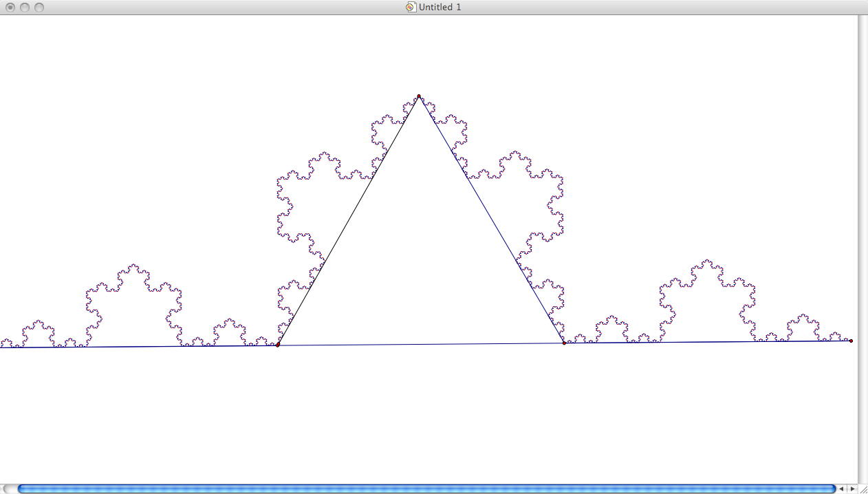Click the black left edge of the triangle
Image resolution: width=868 pixels, height=494 pixels.
347,220
